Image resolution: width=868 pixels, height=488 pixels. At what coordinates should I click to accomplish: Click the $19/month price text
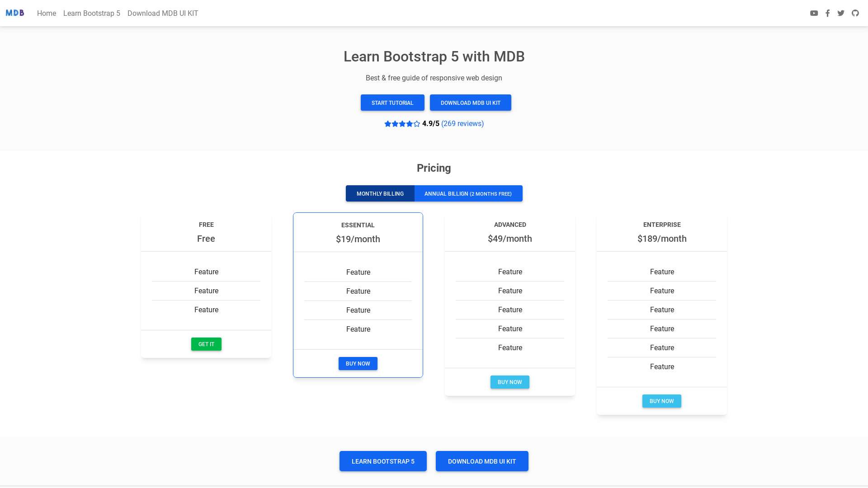coord(358,239)
